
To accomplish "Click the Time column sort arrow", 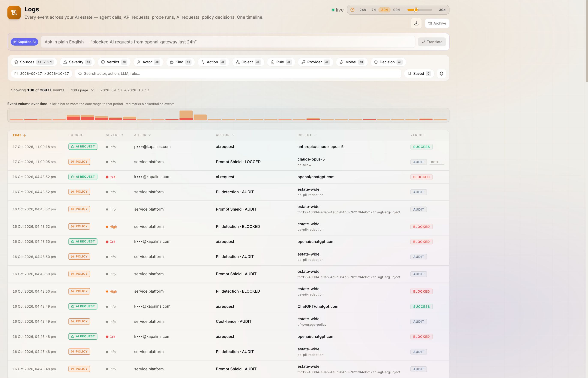I will pos(25,135).
